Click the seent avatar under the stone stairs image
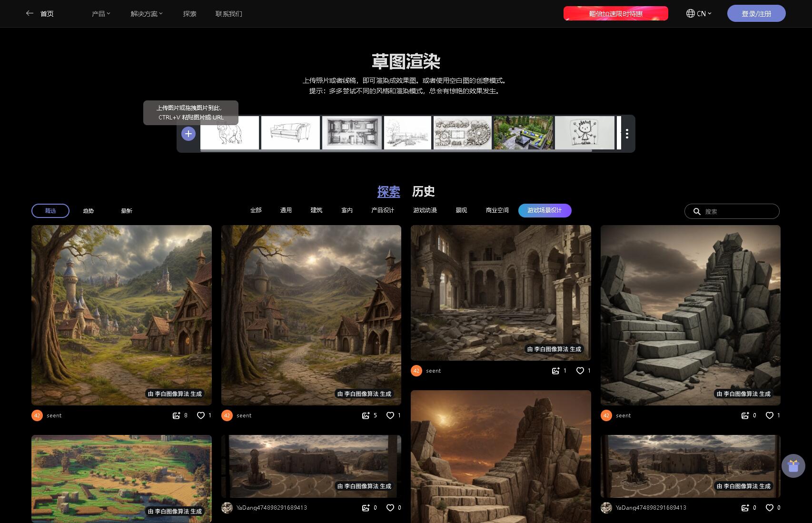The image size is (812, 523). [606, 415]
